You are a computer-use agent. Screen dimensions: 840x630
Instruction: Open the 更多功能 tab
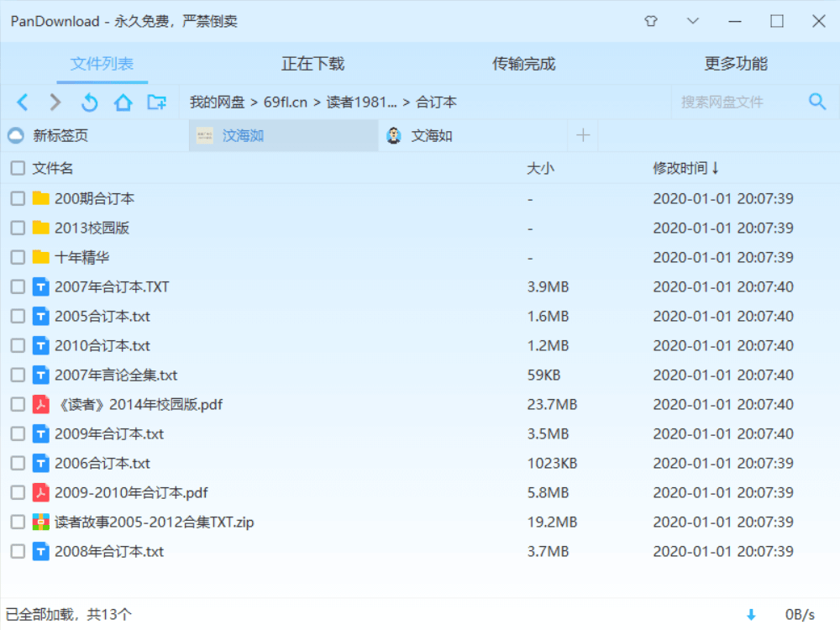pyautogui.click(x=736, y=64)
